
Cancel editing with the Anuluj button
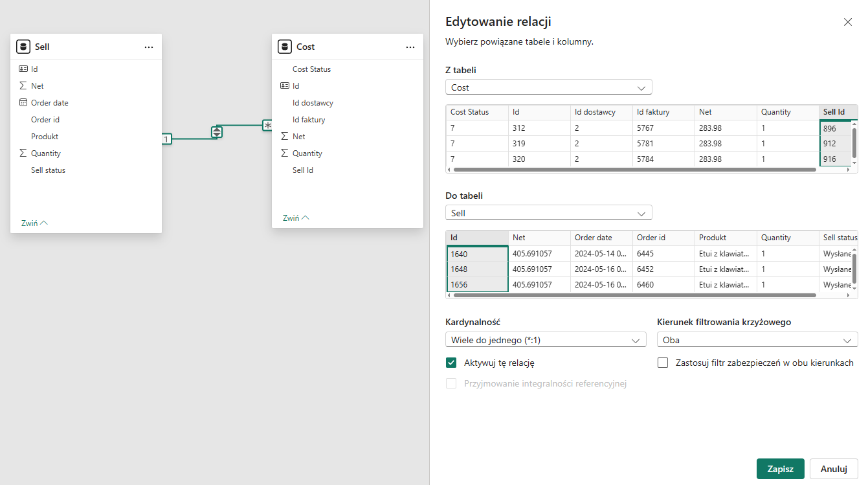tap(834, 469)
